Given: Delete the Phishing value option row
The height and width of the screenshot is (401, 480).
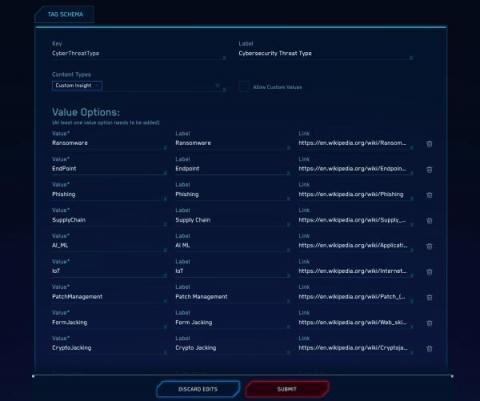Looking at the screenshot, I should (x=429, y=195).
